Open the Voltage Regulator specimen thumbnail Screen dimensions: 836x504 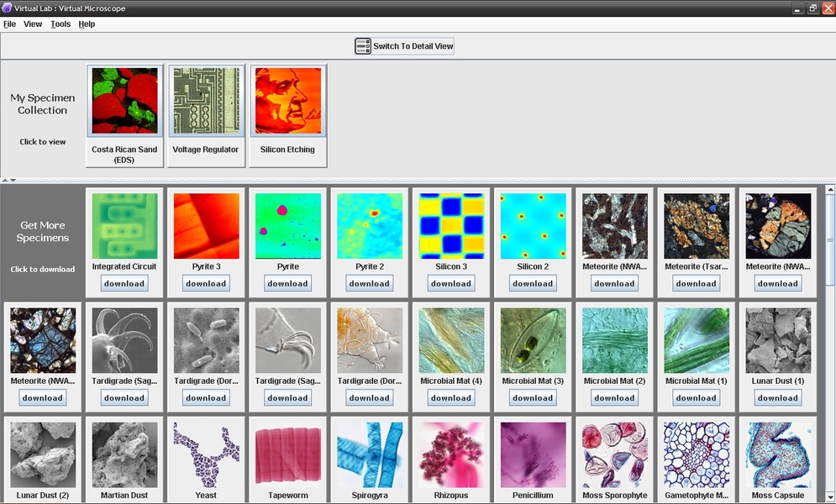[206, 101]
